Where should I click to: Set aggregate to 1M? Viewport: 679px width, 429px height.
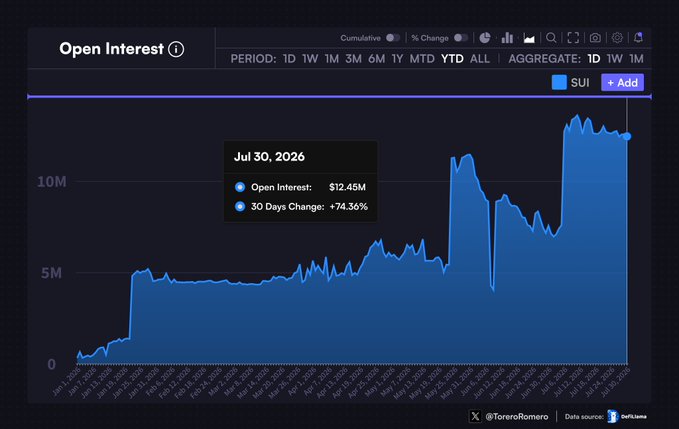pos(636,59)
